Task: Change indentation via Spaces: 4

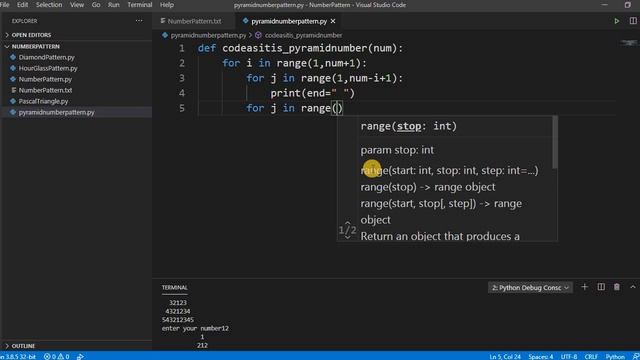Action: (x=540, y=356)
